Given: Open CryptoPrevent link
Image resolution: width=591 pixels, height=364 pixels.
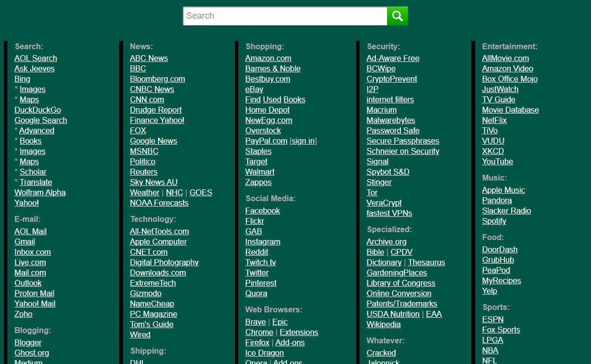Looking at the screenshot, I should [x=392, y=79].
